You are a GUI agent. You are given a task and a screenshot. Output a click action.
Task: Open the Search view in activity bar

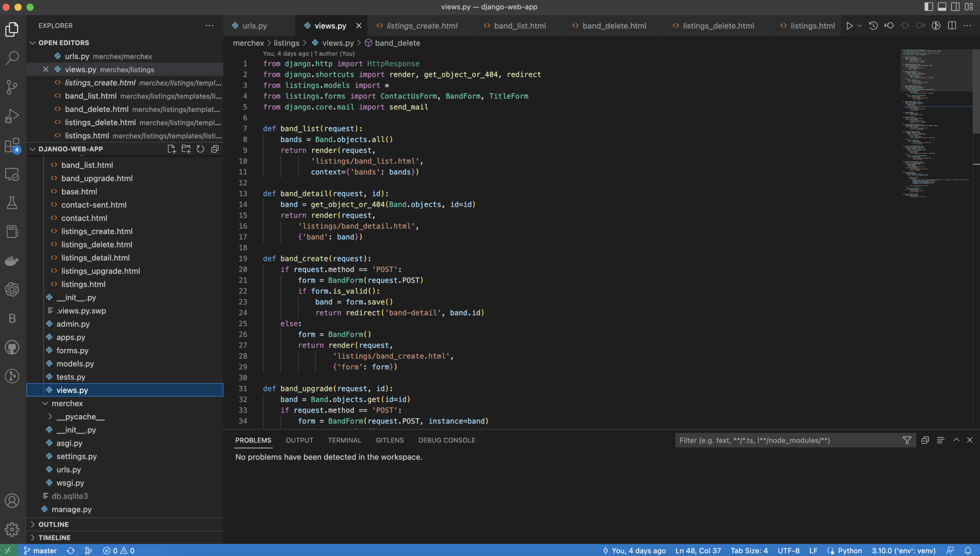[x=12, y=58]
